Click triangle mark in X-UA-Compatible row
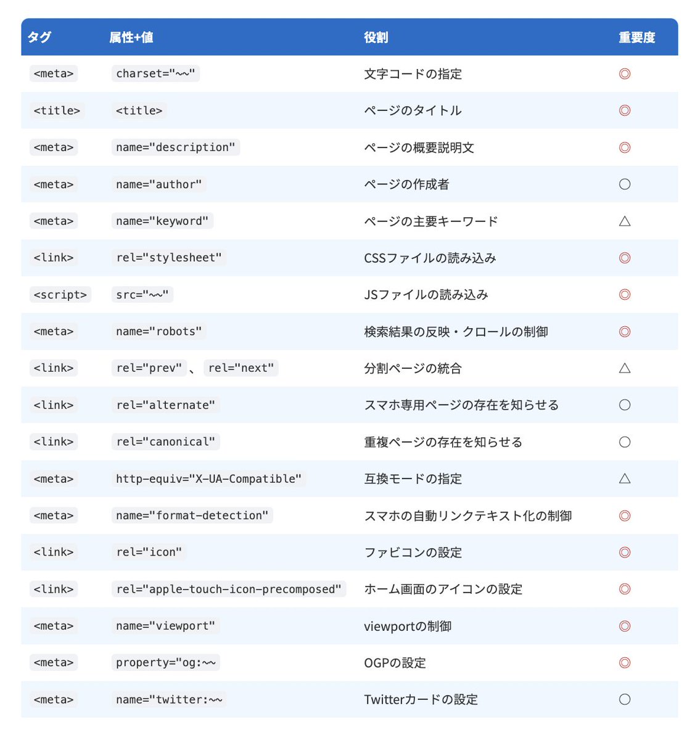 [x=624, y=479]
